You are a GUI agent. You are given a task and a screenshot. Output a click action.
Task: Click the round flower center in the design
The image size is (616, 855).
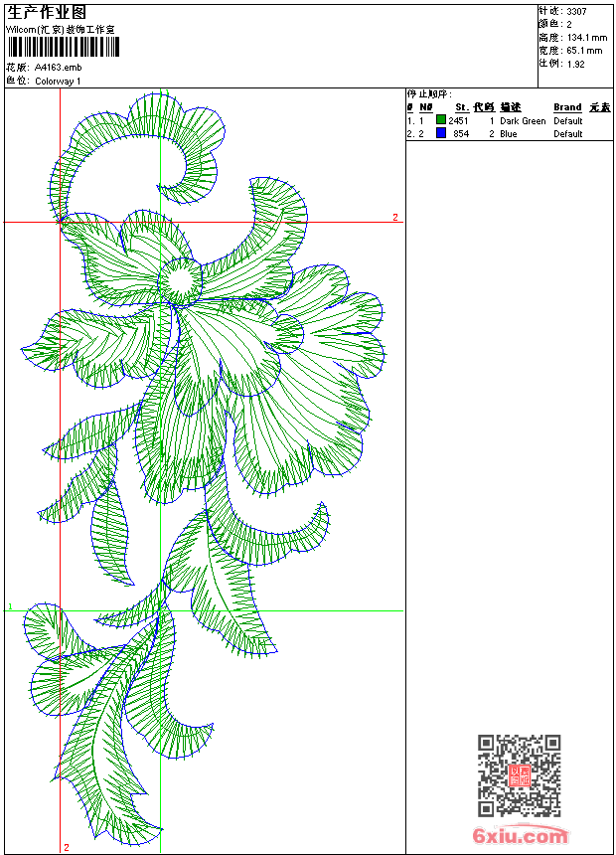tap(181, 280)
